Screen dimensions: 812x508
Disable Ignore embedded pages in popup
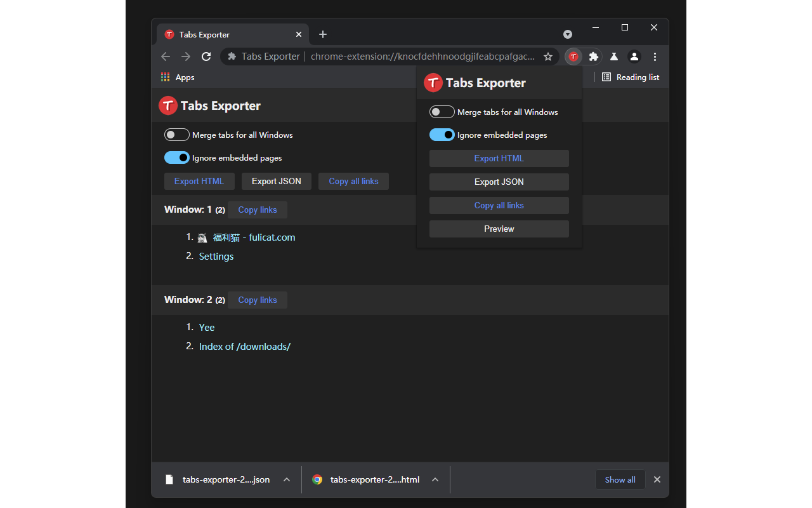click(442, 135)
